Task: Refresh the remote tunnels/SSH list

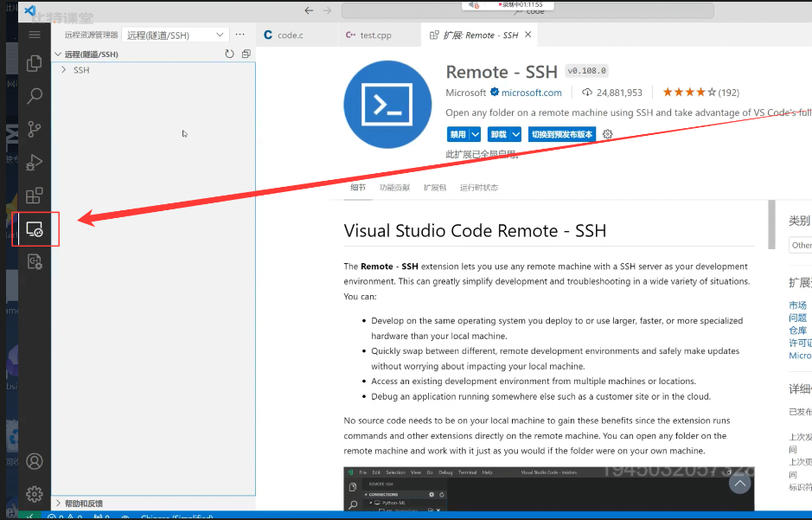Action: [x=229, y=54]
